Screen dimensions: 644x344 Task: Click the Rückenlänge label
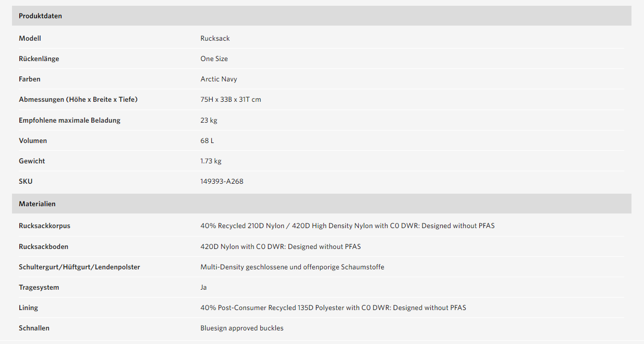pyautogui.click(x=39, y=59)
